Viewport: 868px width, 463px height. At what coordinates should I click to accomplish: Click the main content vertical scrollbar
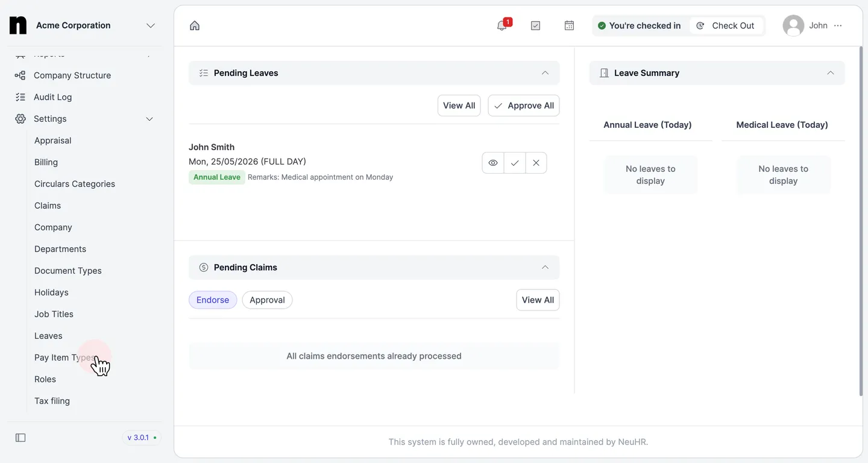coord(861,221)
